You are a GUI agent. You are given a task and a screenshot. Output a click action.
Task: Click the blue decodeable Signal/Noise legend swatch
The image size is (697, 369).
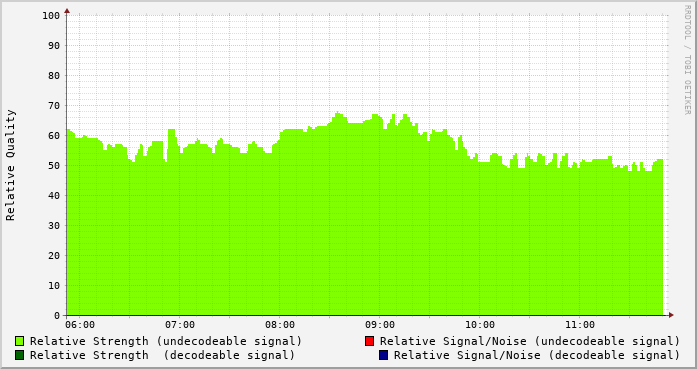[384, 355]
